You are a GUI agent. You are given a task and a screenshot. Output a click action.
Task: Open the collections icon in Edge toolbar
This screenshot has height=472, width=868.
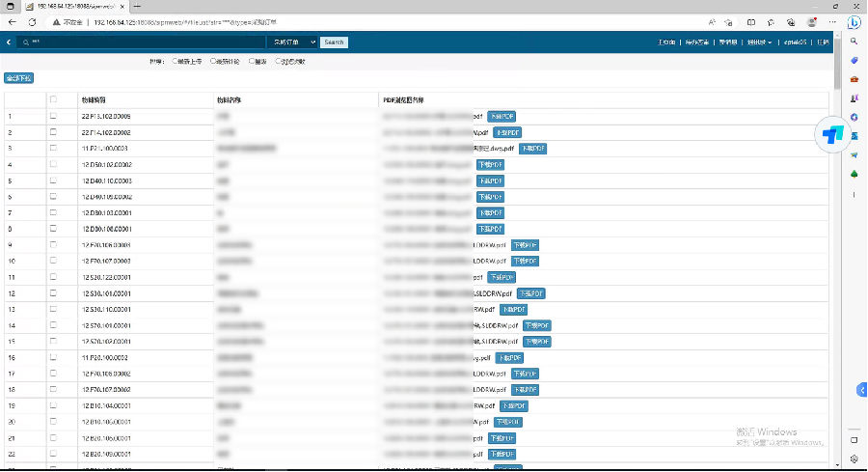click(791, 22)
